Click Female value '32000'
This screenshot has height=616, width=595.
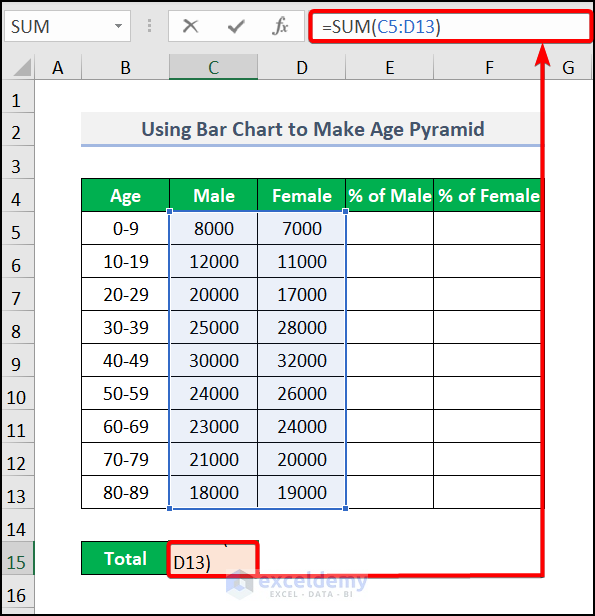coord(302,360)
